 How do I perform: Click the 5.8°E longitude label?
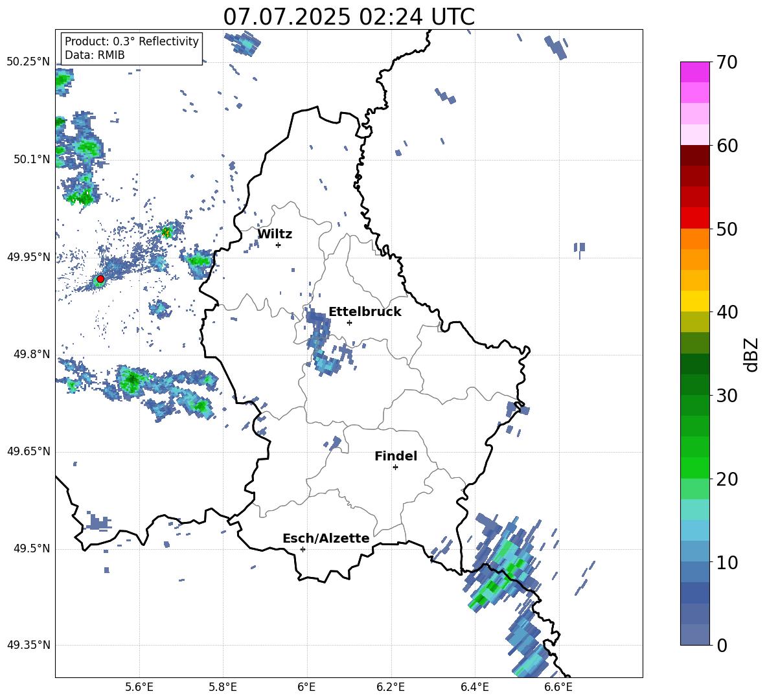pyautogui.click(x=223, y=687)
